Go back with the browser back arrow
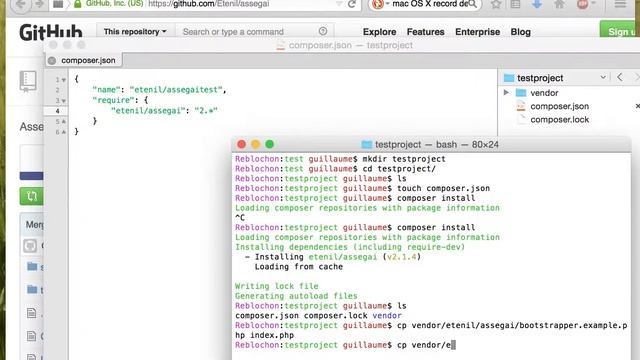This screenshot has height=360, width=640. (x=20, y=4)
